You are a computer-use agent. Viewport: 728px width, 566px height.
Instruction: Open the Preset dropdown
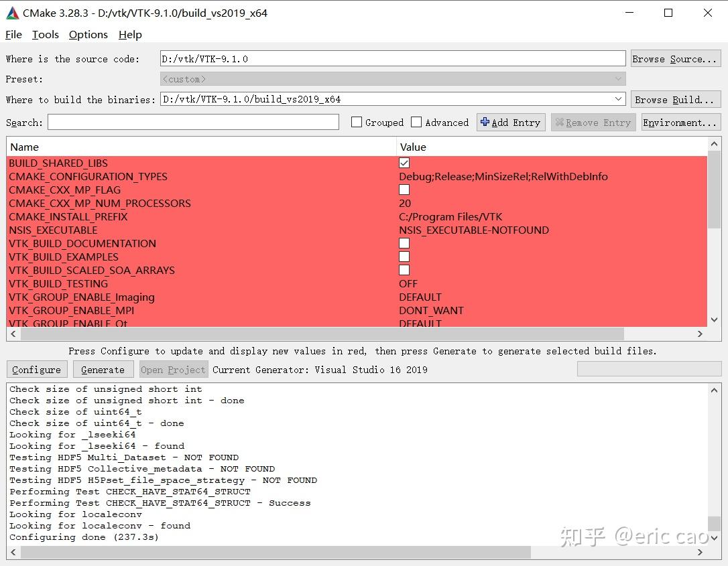point(617,78)
